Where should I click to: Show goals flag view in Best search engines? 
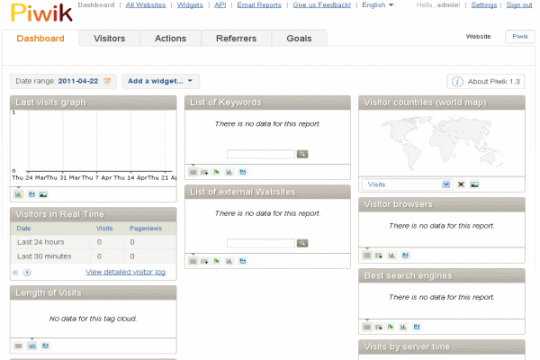(x=391, y=327)
